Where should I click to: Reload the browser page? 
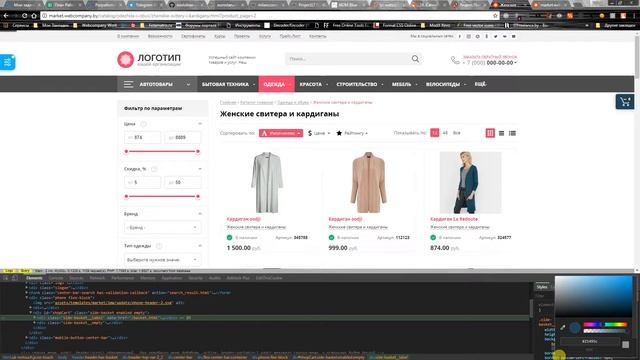tap(24, 16)
